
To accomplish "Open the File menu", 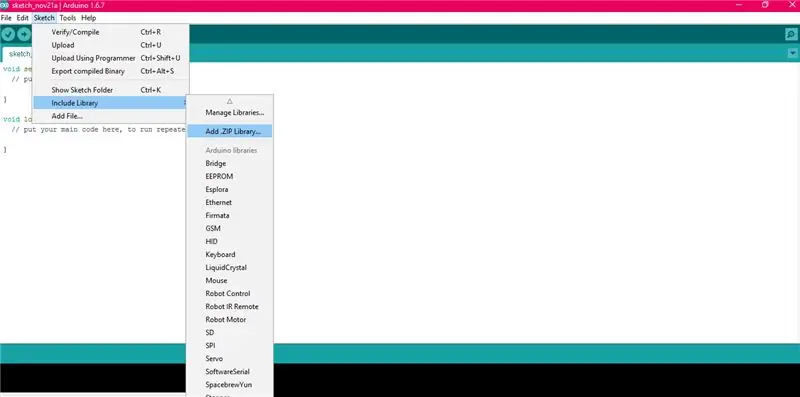I will 6,18.
